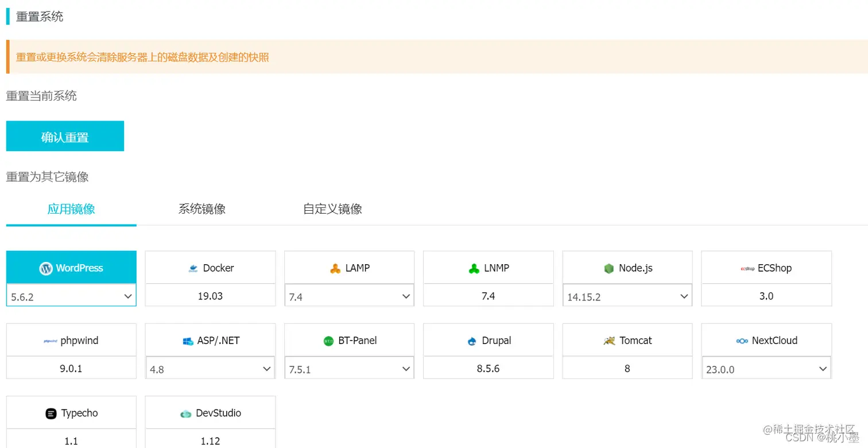Click the phpwind logo icon
This screenshot has width=868, height=448.
51,341
